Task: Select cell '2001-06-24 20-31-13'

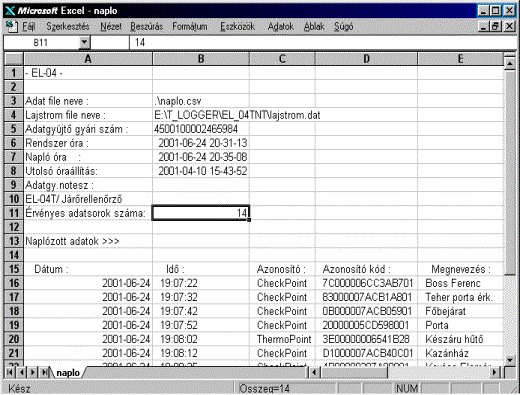Action: (201, 143)
